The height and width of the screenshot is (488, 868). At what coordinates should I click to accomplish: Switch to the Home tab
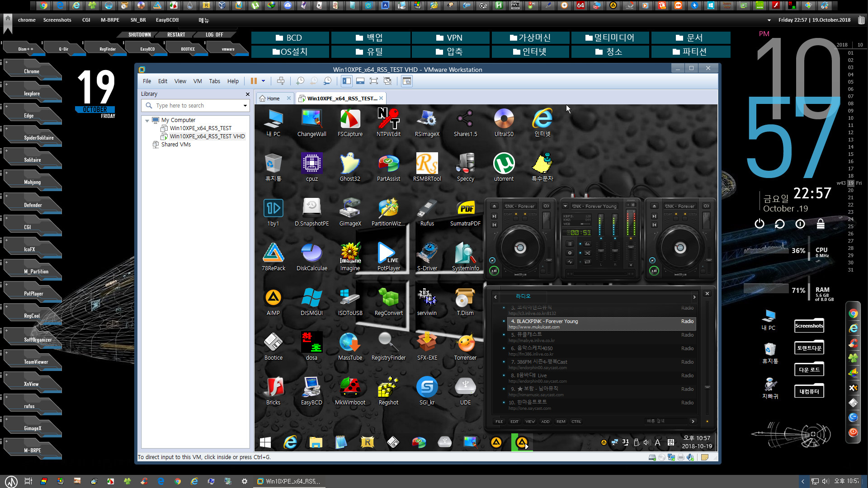273,99
